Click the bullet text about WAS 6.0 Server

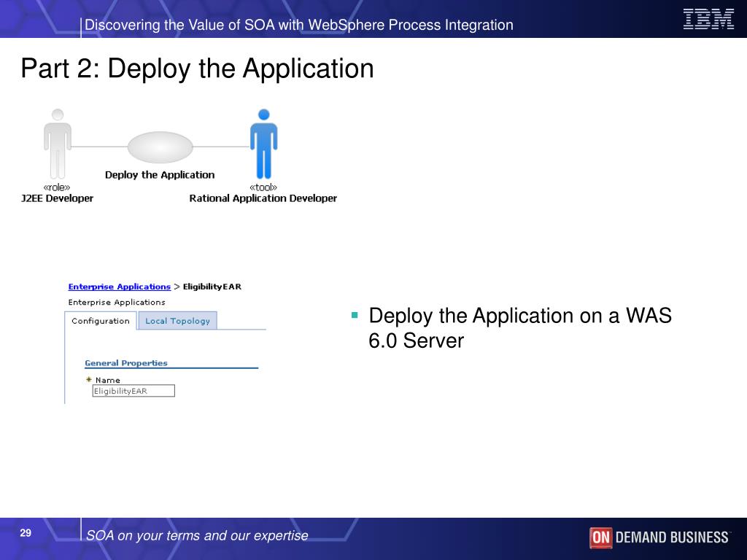[519, 328]
